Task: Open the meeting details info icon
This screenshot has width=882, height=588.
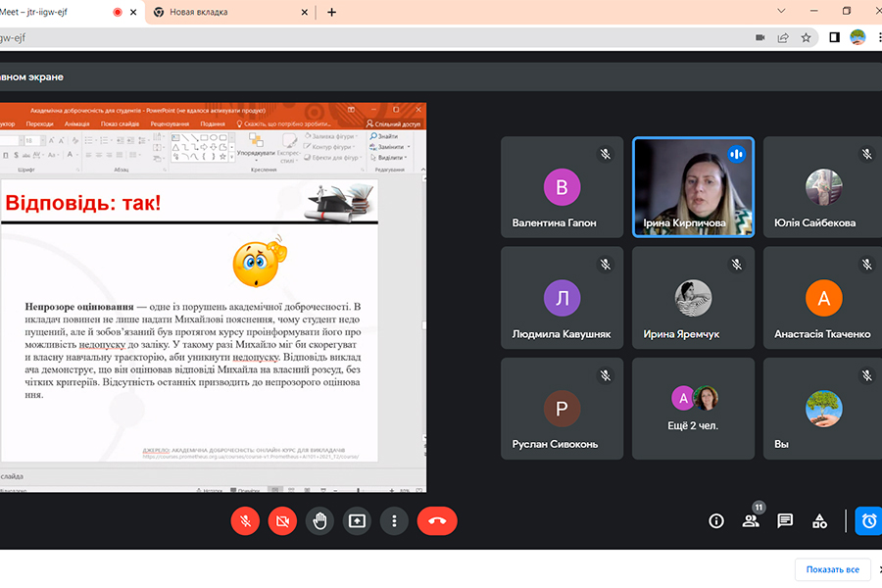Action: pyautogui.click(x=716, y=520)
